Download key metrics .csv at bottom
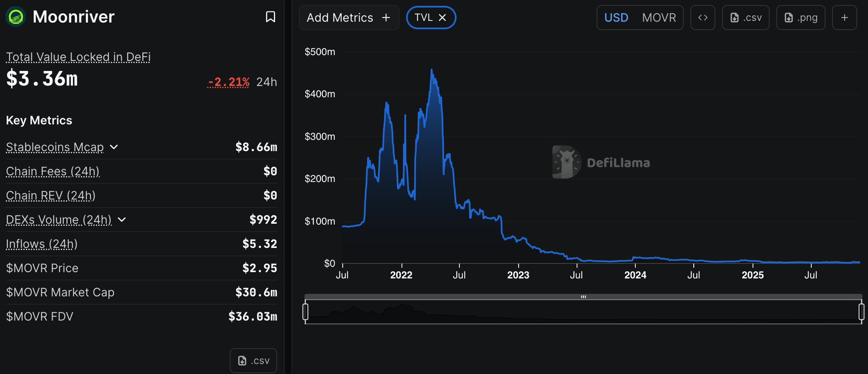868x374 pixels. tap(253, 360)
